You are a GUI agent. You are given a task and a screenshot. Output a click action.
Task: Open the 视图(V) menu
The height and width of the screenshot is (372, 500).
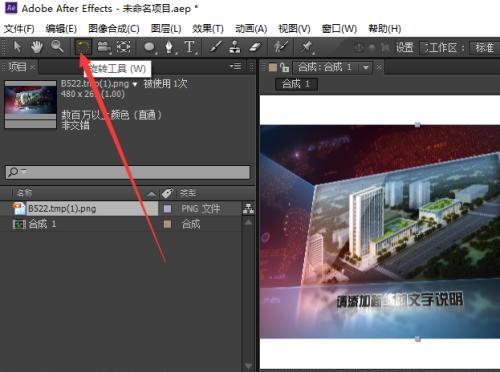pyautogui.click(x=294, y=29)
